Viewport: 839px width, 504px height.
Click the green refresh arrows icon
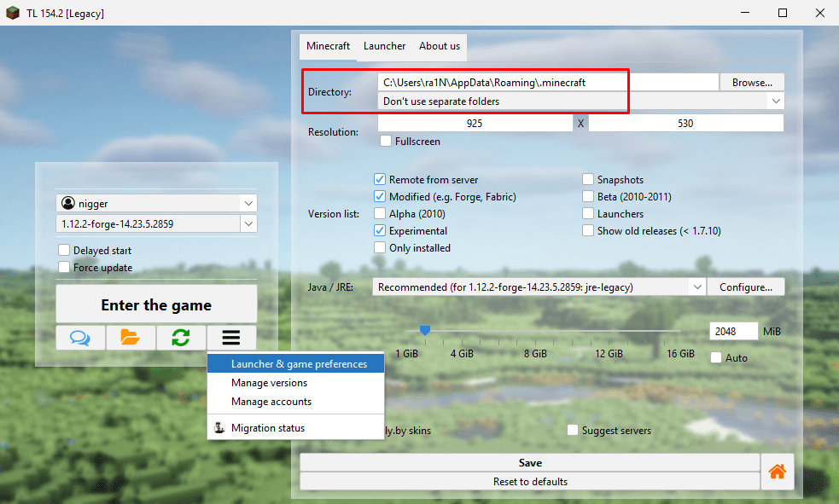(x=180, y=338)
